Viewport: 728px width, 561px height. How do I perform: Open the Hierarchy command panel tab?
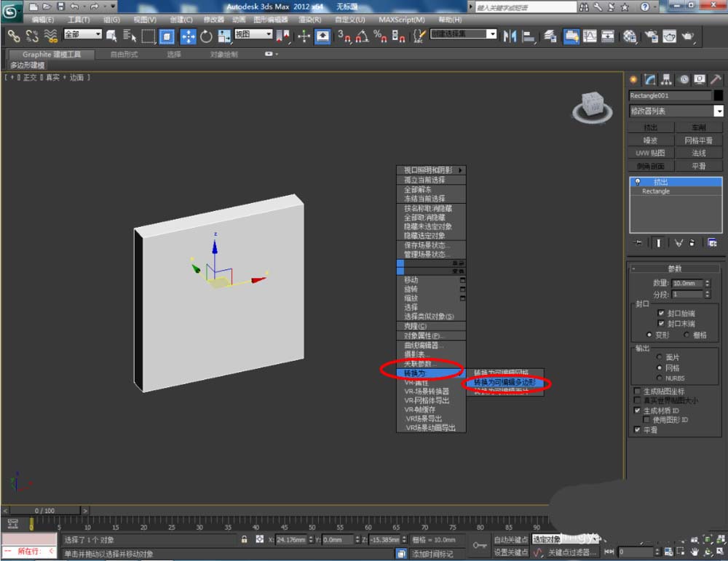(667, 79)
